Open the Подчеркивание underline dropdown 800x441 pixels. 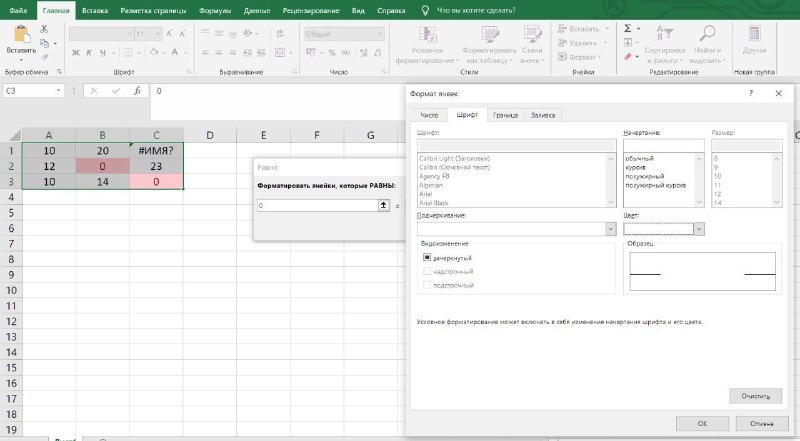pyautogui.click(x=610, y=229)
